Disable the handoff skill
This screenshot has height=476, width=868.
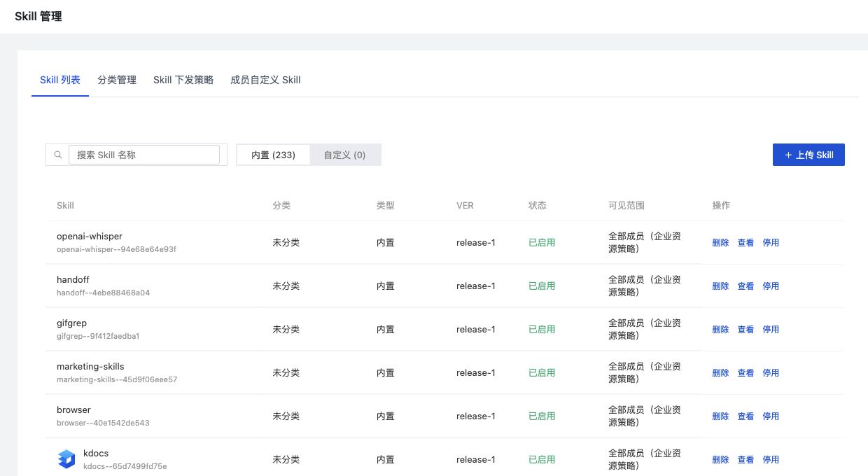771,286
